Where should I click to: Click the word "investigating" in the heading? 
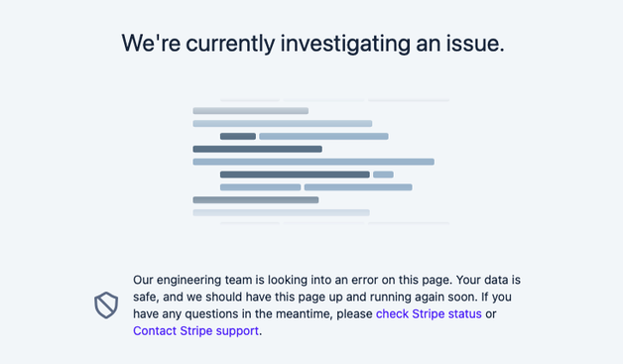[345, 44]
